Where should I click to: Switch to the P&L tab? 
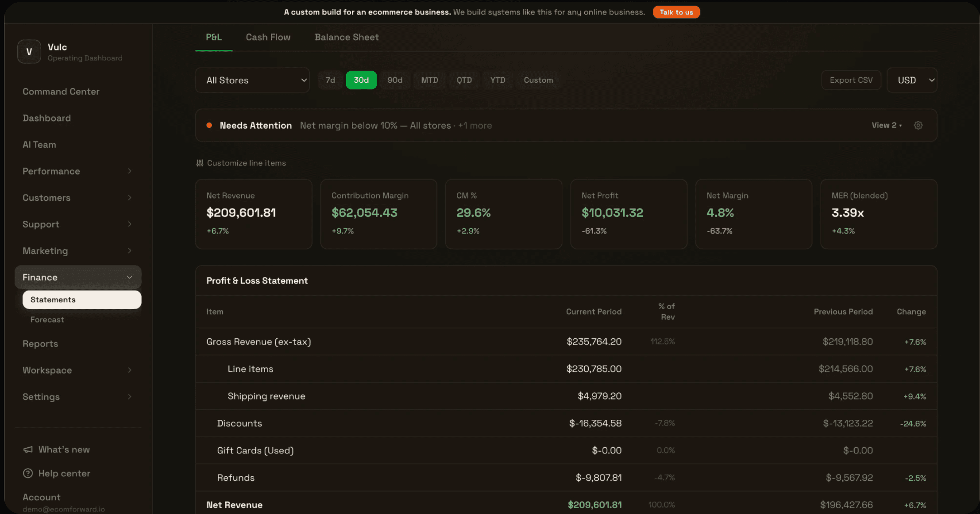[214, 37]
